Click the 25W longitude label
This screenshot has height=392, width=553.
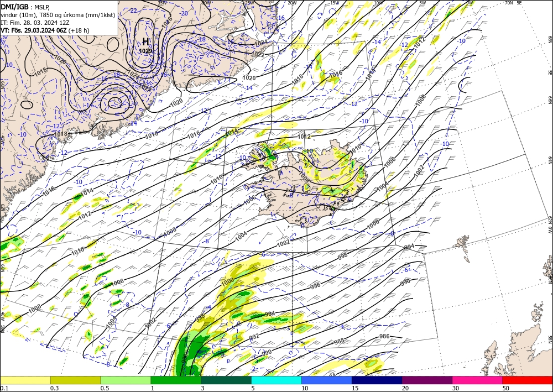250,3
